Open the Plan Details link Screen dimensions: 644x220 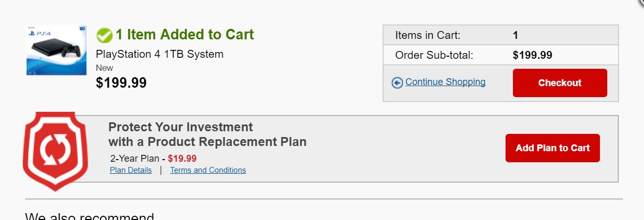pos(131,170)
